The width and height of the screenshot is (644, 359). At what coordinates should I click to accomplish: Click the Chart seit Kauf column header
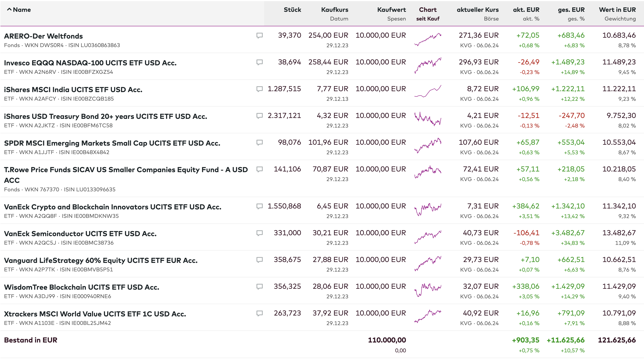coord(427,10)
